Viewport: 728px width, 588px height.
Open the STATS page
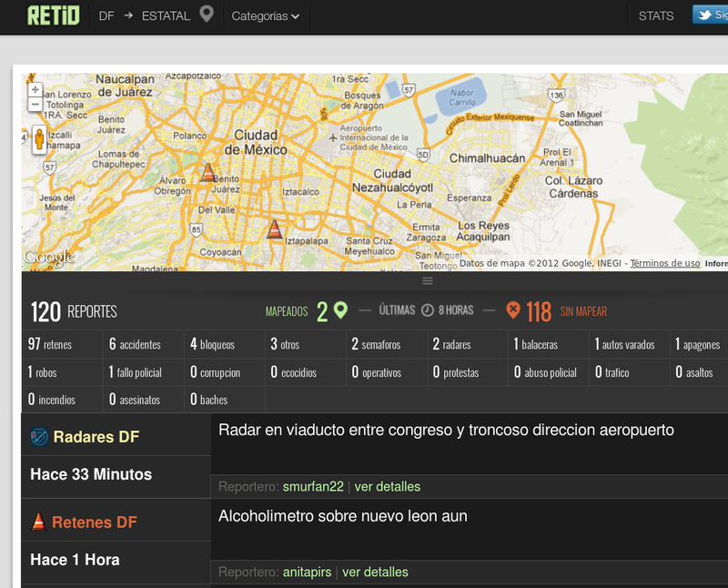pyautogui.click(x=655, y=16)
